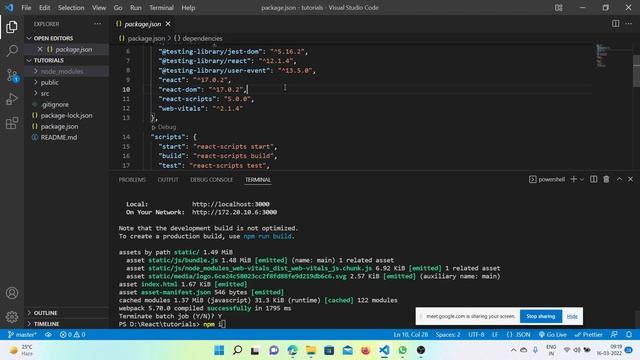
Task: Click Stop sharing in the meet banner
Action: pyautogui.click(x=540, y=316)
